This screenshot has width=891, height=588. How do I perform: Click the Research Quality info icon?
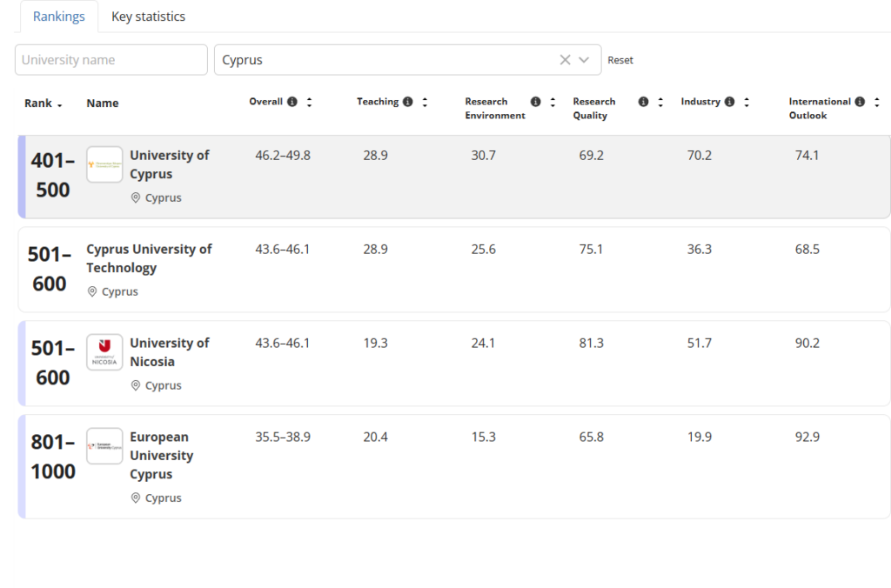pyautogui.click(x=644, y=102)
